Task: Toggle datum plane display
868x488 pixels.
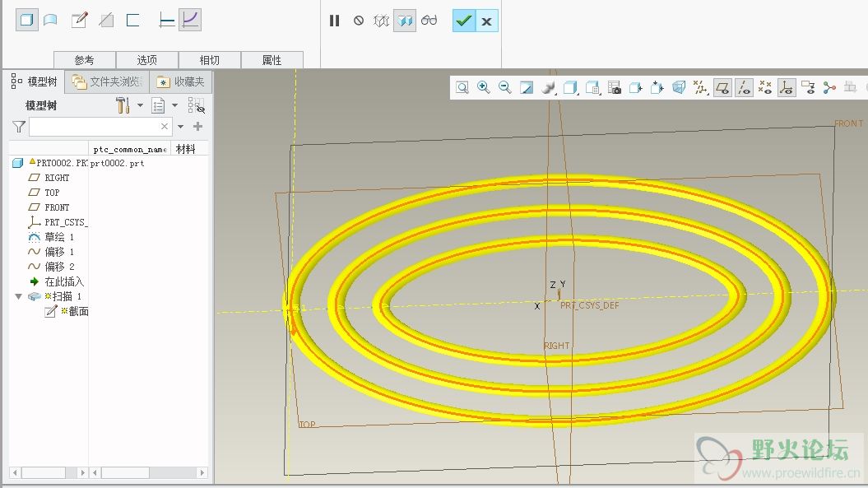Action: tap(722, 87)
